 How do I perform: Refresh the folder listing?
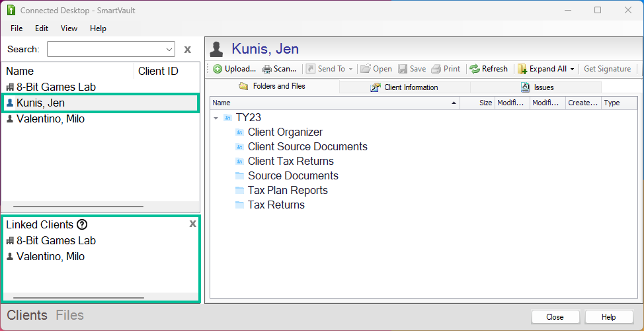pyautogui.click(x=489, y=69)
